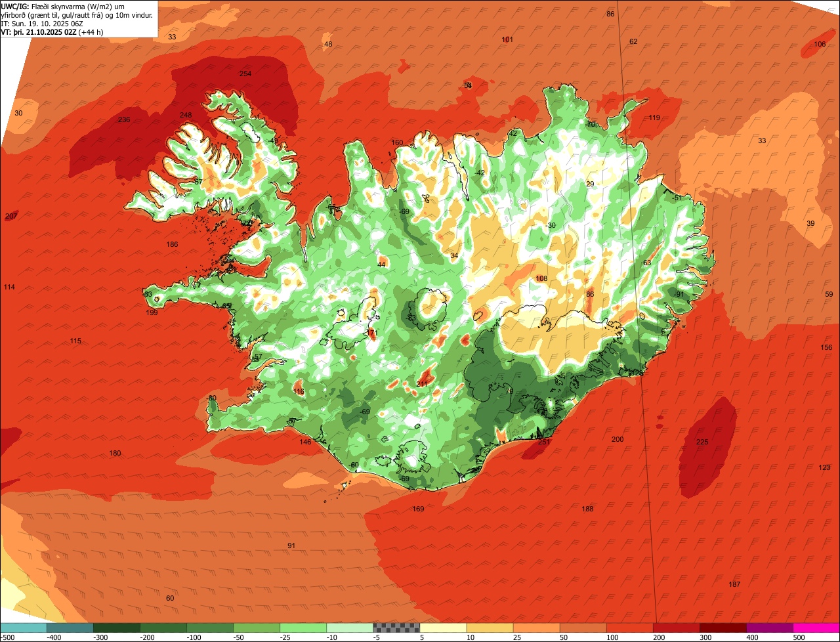
Task: Click the map value '188'
Action: click(x=587, y=509)
